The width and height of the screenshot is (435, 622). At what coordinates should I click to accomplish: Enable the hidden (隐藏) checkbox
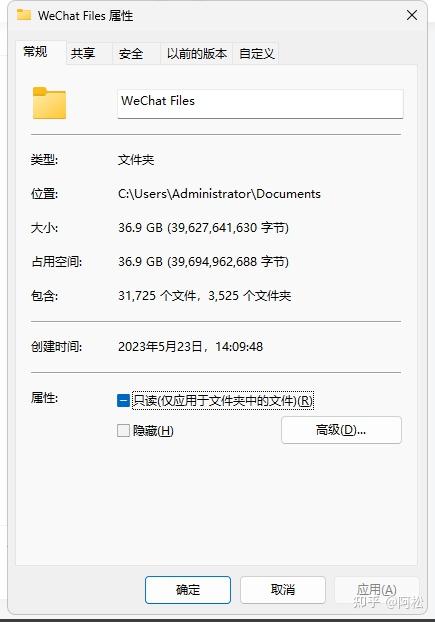(x=123, y=430)
